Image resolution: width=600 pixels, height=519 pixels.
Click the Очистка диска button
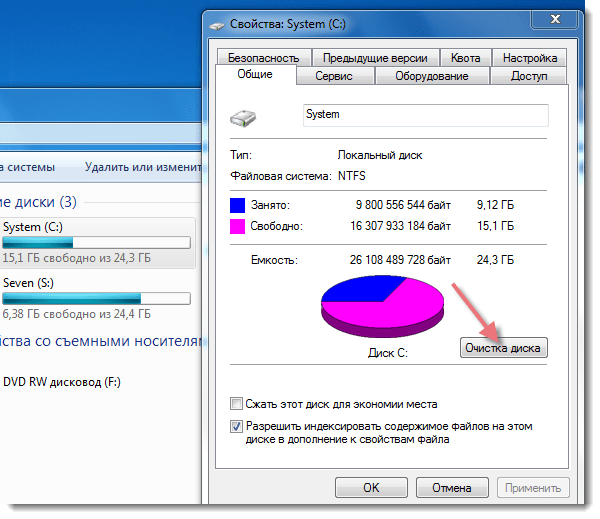503,348
